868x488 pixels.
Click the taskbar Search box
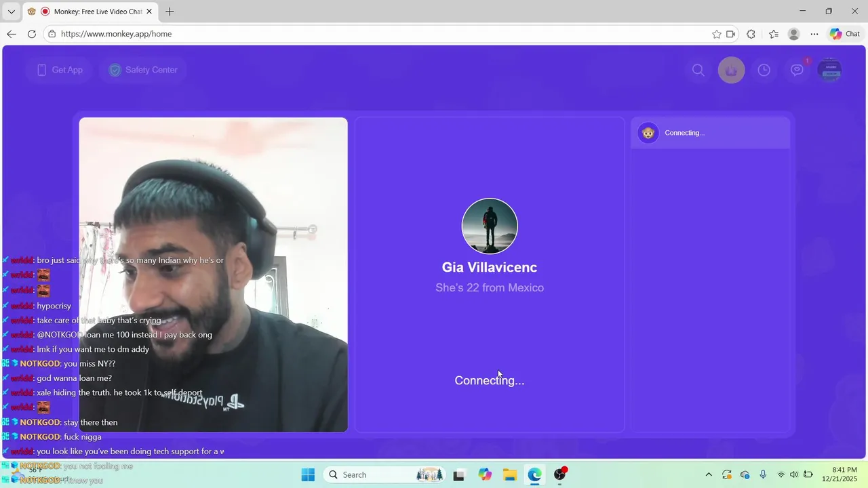pyautogui.click(x=384, y=474)
